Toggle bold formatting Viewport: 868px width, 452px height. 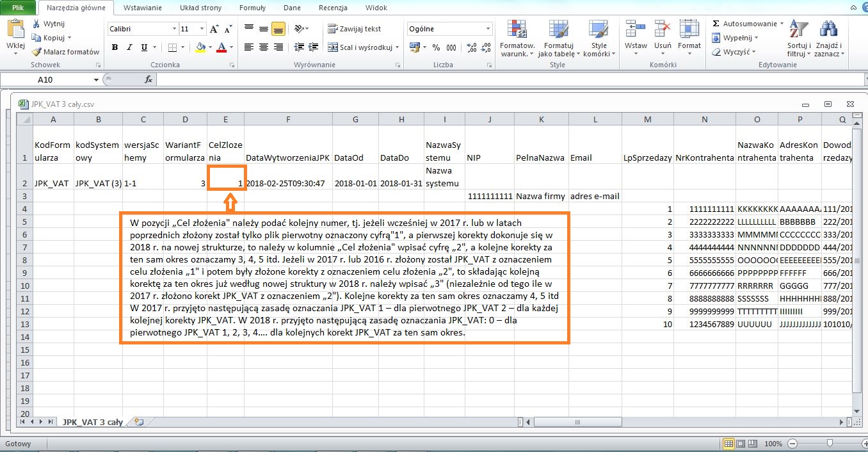click(x=115, y=47)
